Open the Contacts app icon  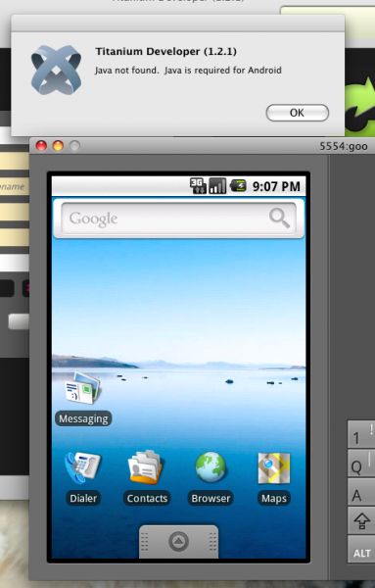(146, 468)
